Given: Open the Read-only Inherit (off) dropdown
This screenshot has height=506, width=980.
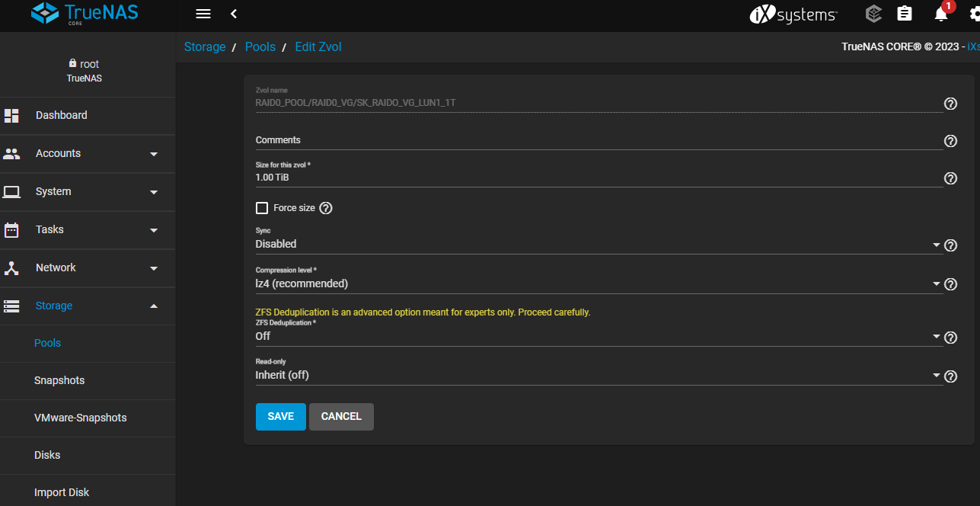Looking at the screenshot, I should click(x=599, y=375).
